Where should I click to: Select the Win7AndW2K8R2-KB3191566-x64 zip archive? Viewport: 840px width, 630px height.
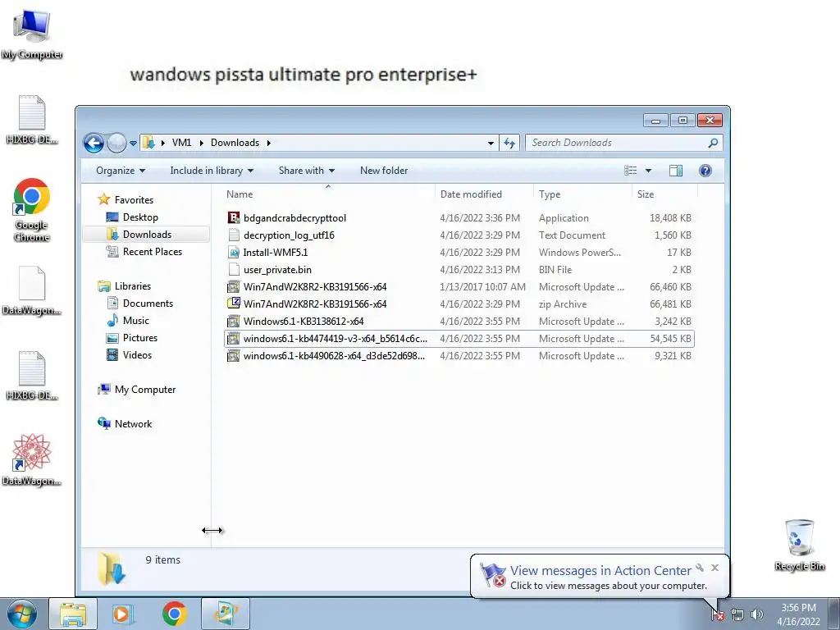[x=314, y=304]
